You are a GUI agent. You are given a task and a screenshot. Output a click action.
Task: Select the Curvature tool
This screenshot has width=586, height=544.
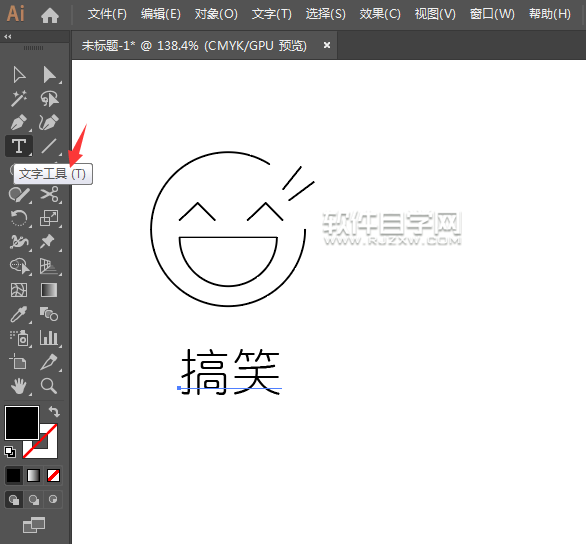coord(49,123)
